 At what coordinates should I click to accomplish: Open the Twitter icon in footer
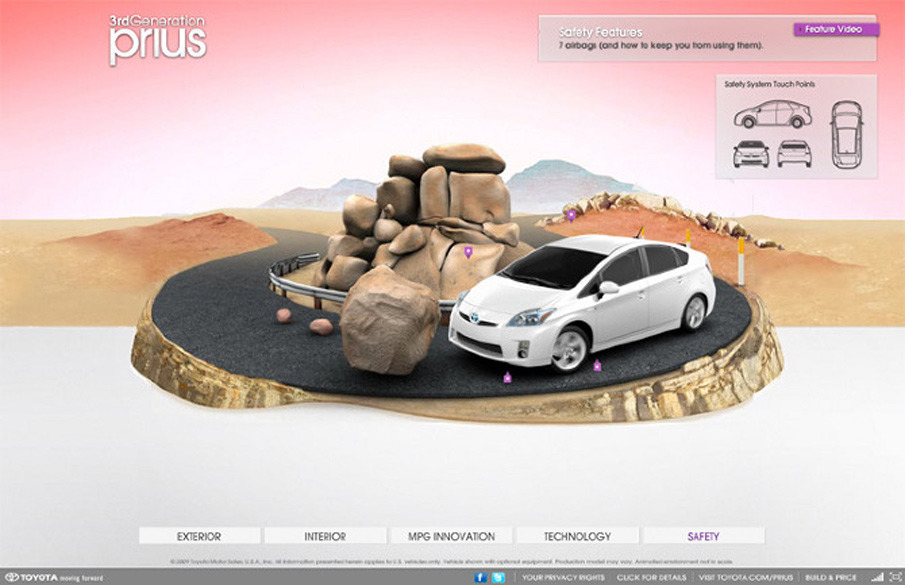click(498, 577)
